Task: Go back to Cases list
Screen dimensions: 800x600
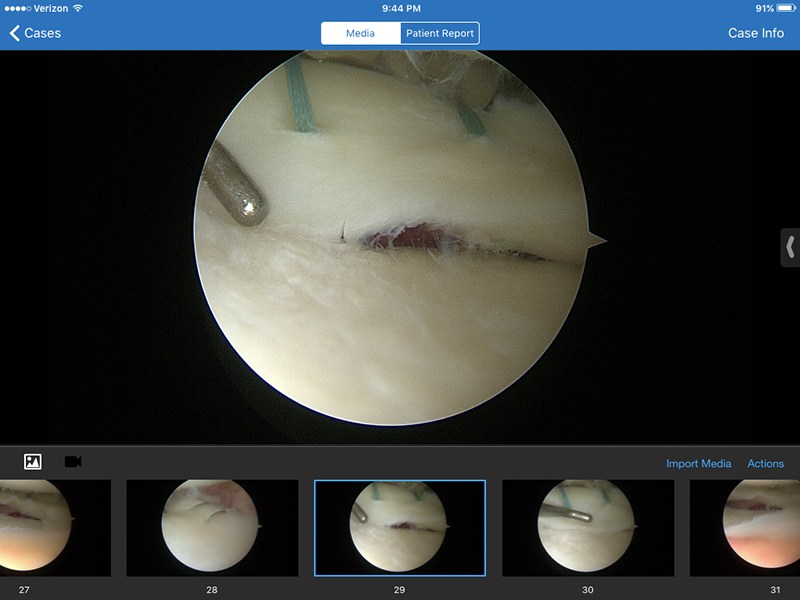Action: [35, 33]
